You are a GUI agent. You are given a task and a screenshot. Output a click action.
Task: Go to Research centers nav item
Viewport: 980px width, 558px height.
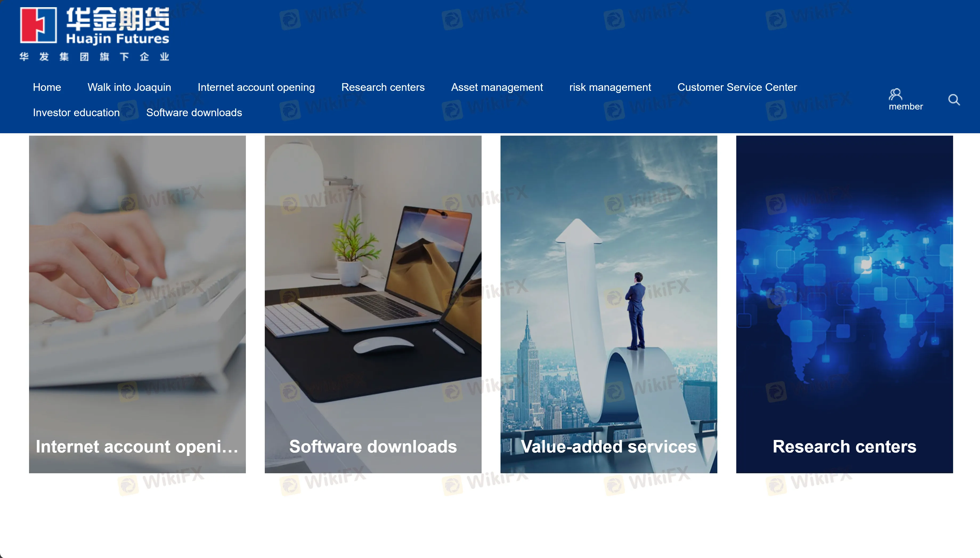click(383, 87)
